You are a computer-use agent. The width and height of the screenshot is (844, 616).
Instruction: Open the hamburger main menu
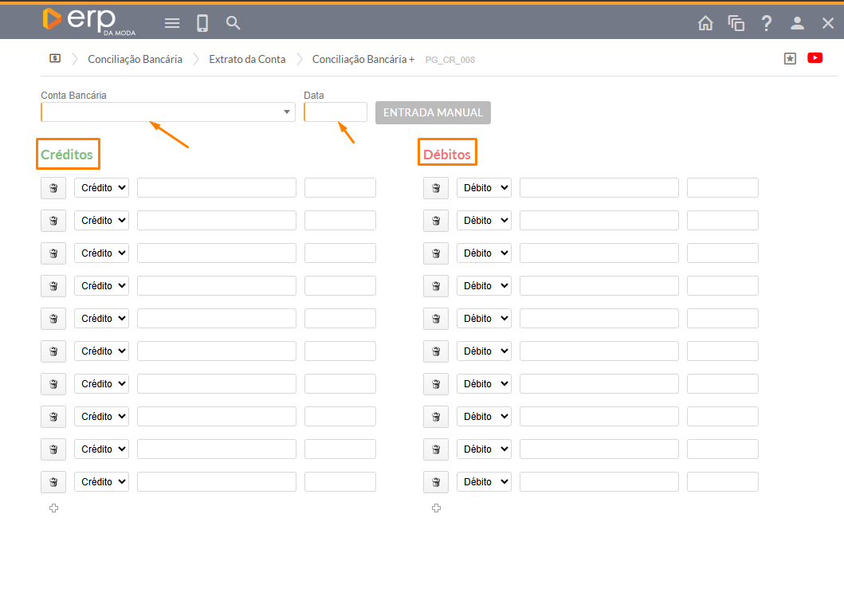pyautogui.click(x=172, y=23)
